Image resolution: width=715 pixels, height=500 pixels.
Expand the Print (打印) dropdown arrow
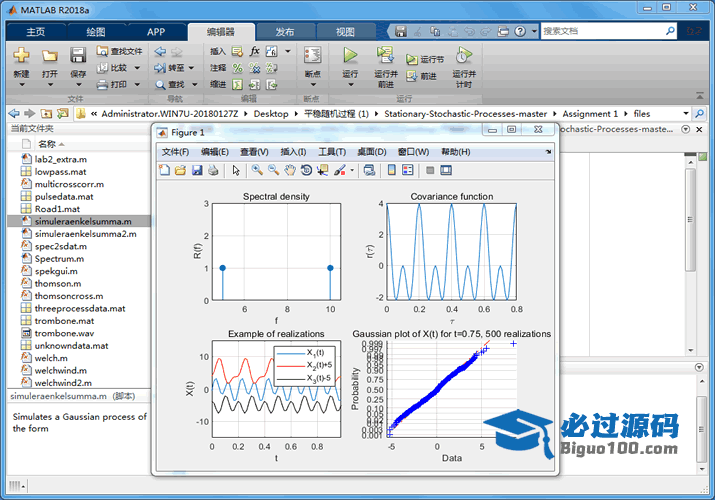click(137, 85)
